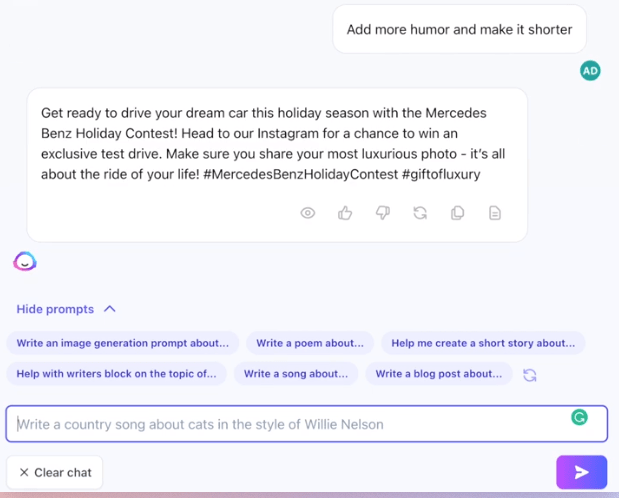The height and width of the screenshot is (498, 619).
Task: Click the Grammarly icon in input field
Action: (x=579, y=417)
